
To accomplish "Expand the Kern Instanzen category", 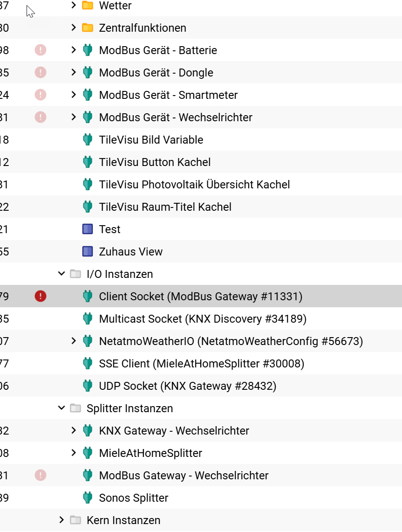I will pyautogui.click(x=61, y=520).
